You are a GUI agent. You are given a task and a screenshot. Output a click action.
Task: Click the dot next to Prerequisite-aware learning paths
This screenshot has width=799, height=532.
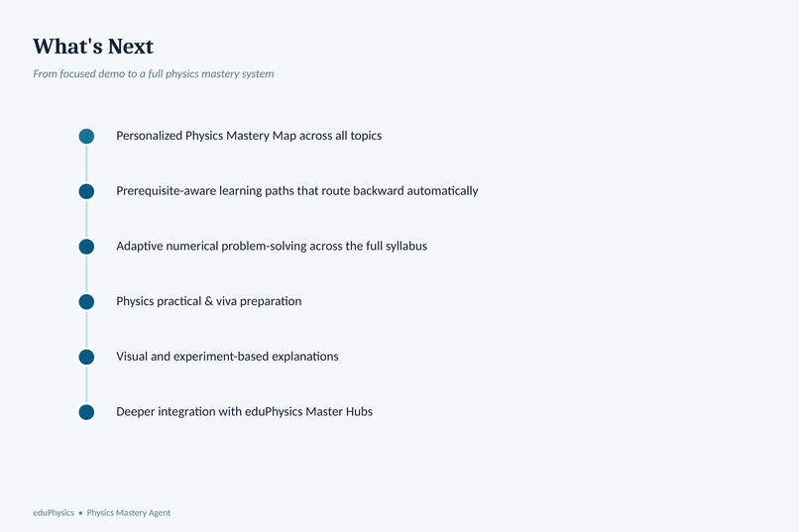click(x=86, y=191)
